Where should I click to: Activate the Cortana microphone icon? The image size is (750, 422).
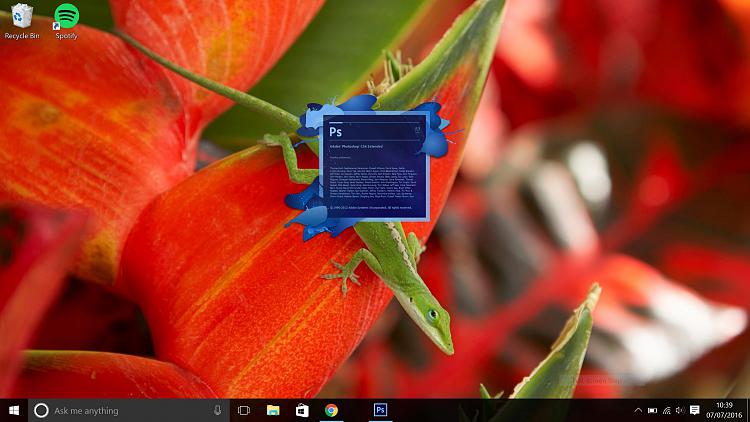(x=217, y=411)
